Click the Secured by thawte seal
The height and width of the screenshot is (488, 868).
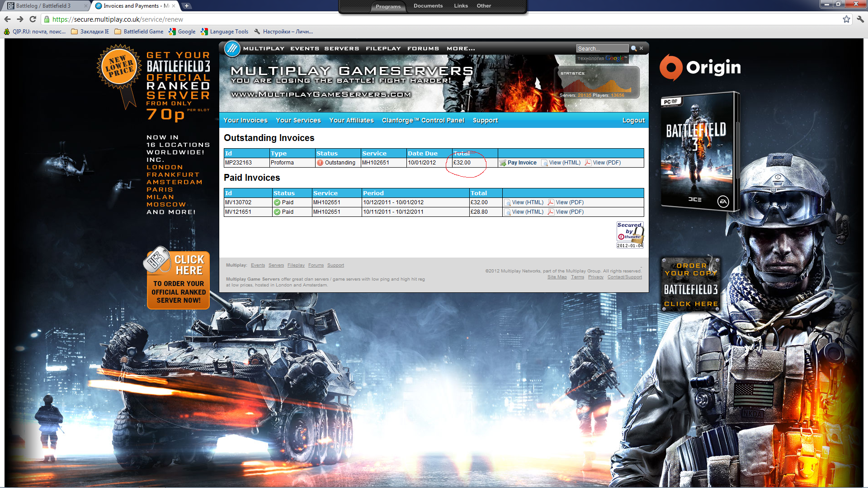coord(630,235)
